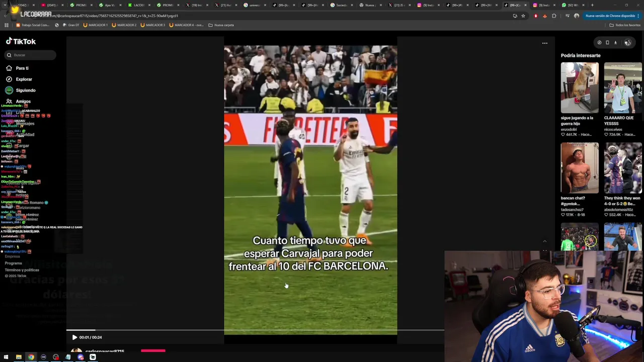Click the enzodoliri username link

click(x=570, y=129)
